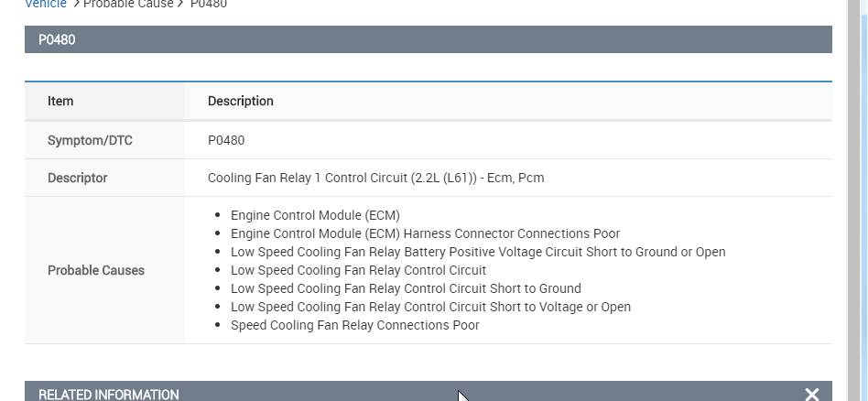The width and height of the screenshot is (868, 401).
Task: Click the Description column header
Action: (x=240, y=102)
